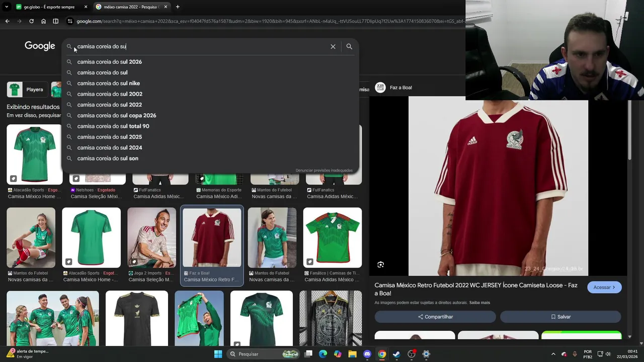Toggle the Chrome side panel icon
The width and height of the screenshot is (644, 362).
coord(55,21)
